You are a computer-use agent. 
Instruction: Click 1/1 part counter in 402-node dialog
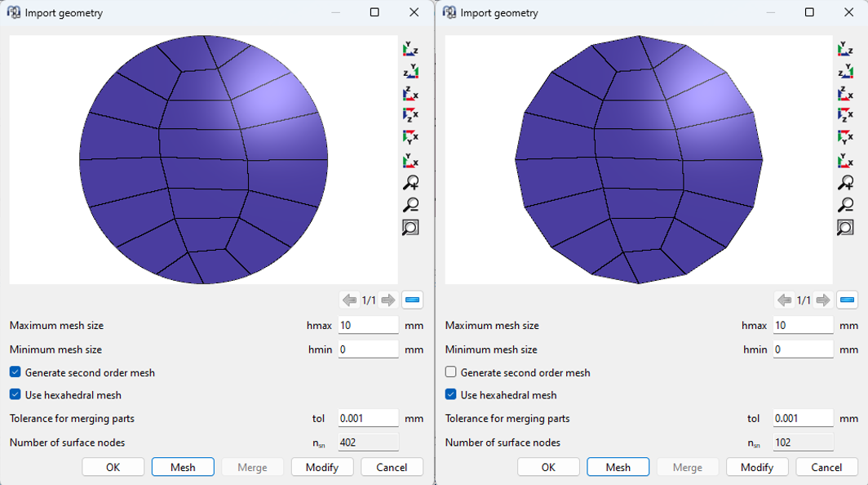369,300
